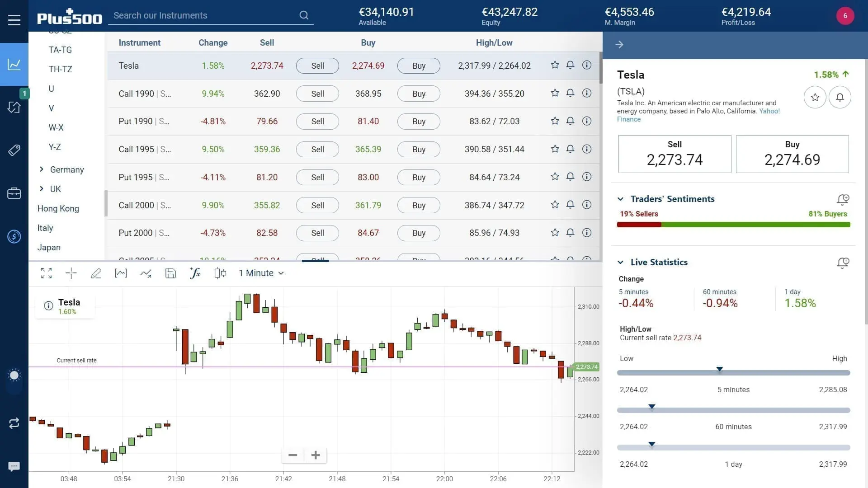Toggle dark mode with the sun icon
The height and width of the screenshot is (488, 868).
point(14,375)
